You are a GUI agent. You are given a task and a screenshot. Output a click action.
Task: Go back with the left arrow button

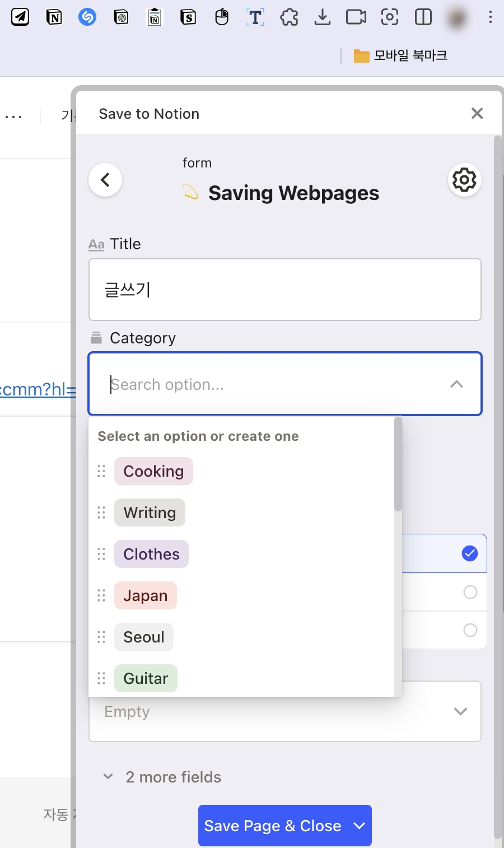tap(105, 180)
